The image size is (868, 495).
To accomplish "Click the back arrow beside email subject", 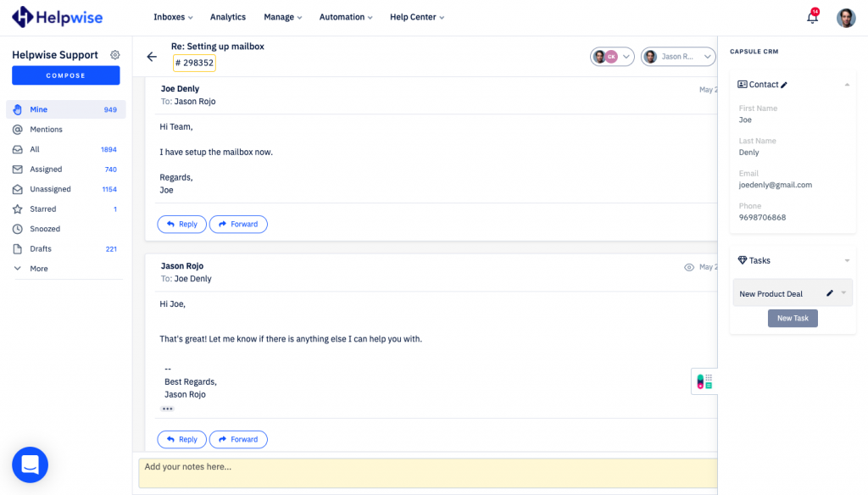I will point(152,57).
